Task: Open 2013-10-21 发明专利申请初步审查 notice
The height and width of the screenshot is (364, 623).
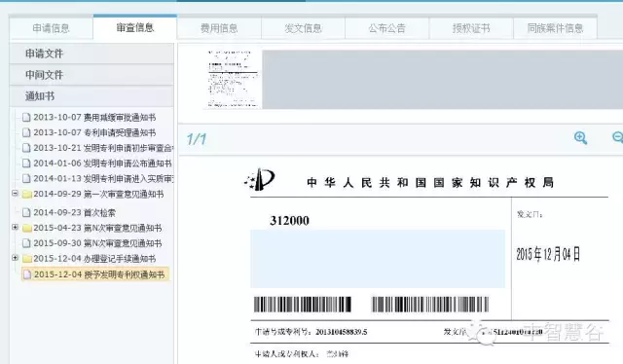Action: coord(103,148)
